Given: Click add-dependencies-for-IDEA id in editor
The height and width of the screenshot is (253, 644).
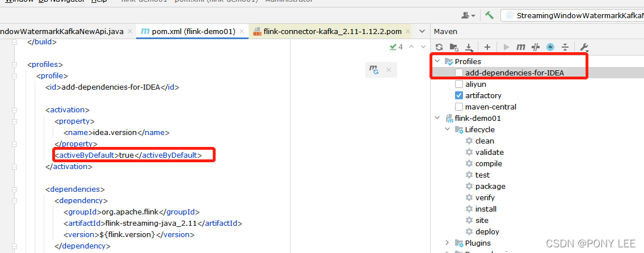Looking at the screenshot, I should coord(110,87).
